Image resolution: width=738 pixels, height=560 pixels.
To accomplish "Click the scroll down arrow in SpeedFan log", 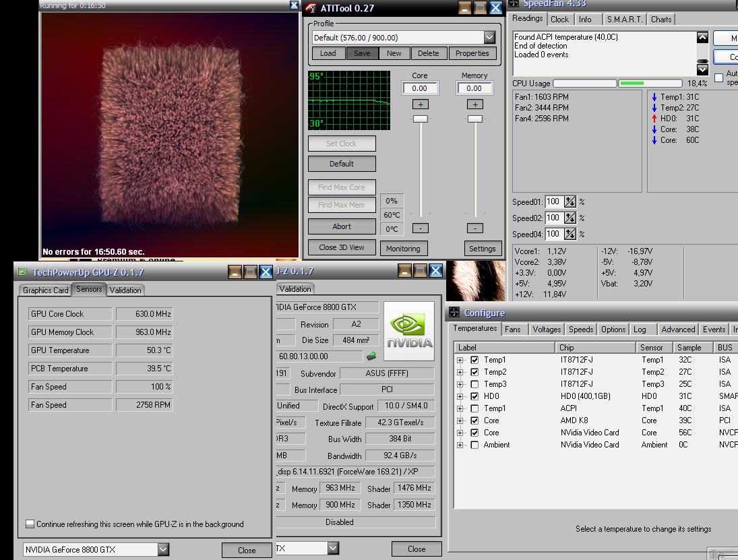I will (x=702, y=69).
